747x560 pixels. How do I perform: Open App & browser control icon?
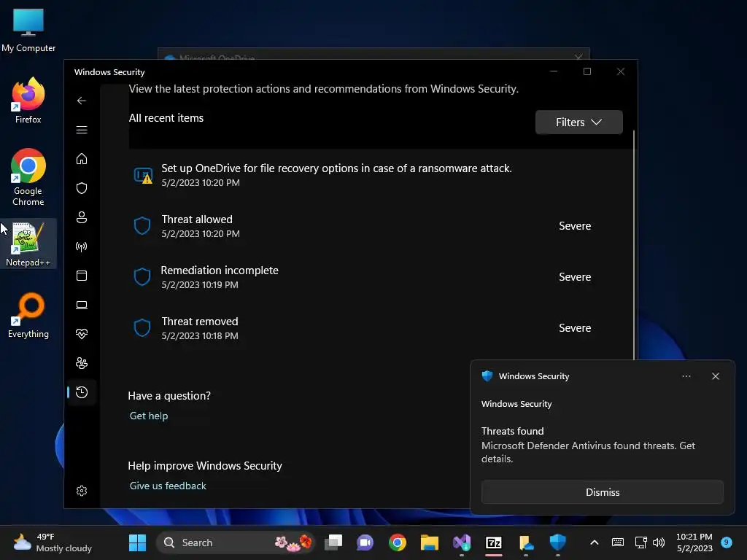pyautogui.click(x=82, y=276)
